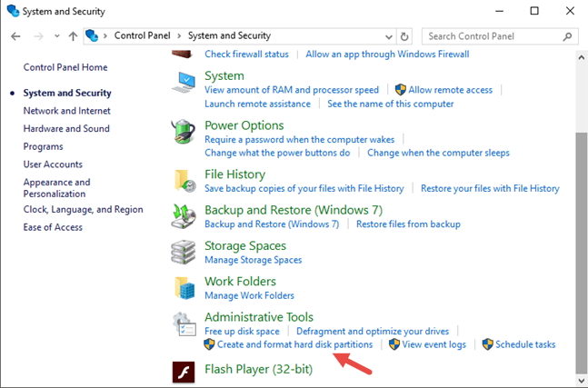Click Allow an app through Windows Firewall
Image resolution: width=588 pixels, height=388 pixels.
[x=387, y=55]
